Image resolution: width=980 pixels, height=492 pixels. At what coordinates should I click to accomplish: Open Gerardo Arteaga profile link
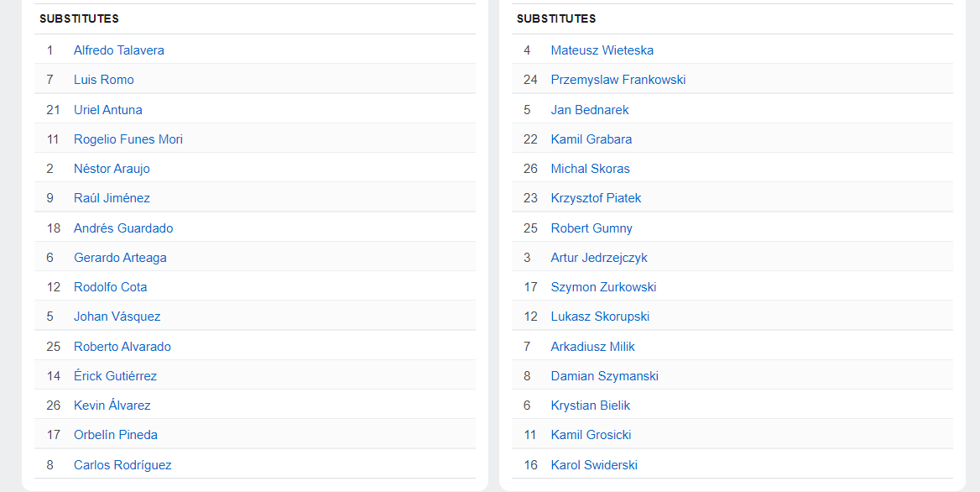120,258
